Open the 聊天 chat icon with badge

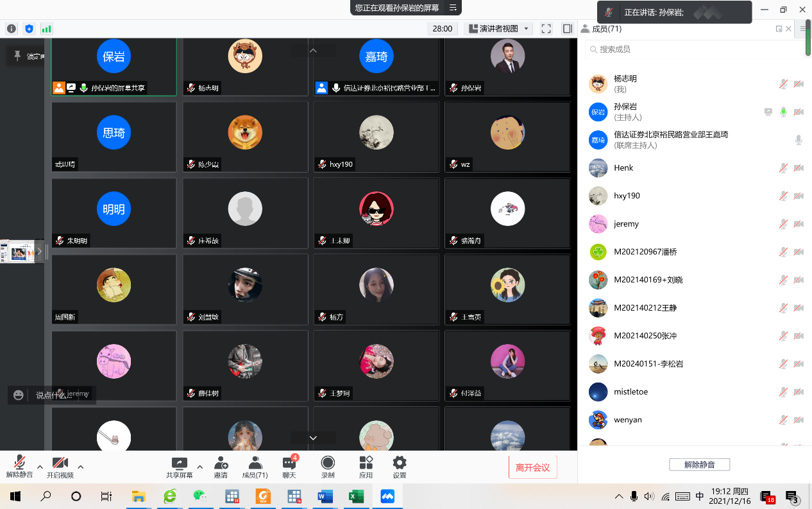point(289,463)
